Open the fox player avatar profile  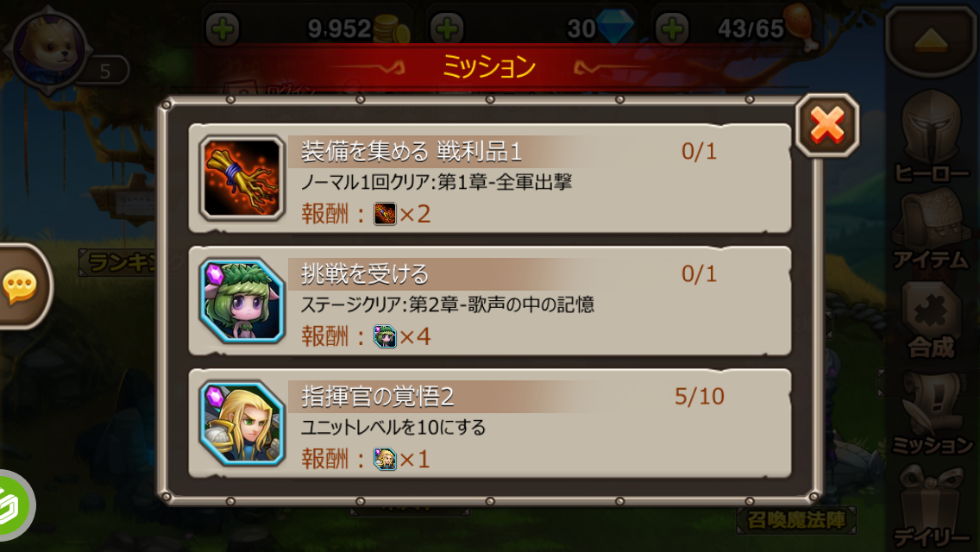[x=49, y=49]
